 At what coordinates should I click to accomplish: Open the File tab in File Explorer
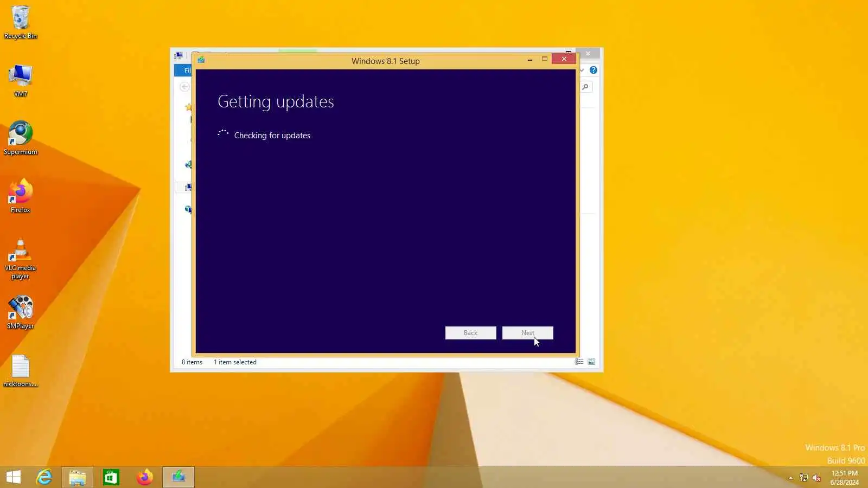click(x=183, y=70)
